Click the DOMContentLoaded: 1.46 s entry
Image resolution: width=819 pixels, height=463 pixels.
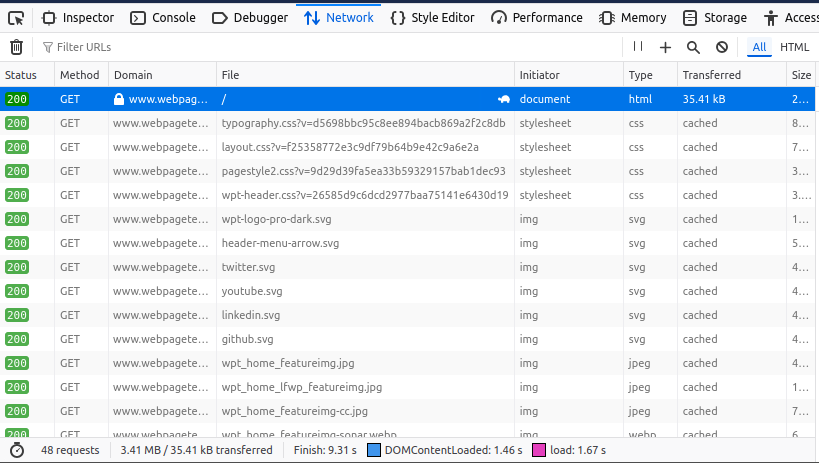coord(453,450)
